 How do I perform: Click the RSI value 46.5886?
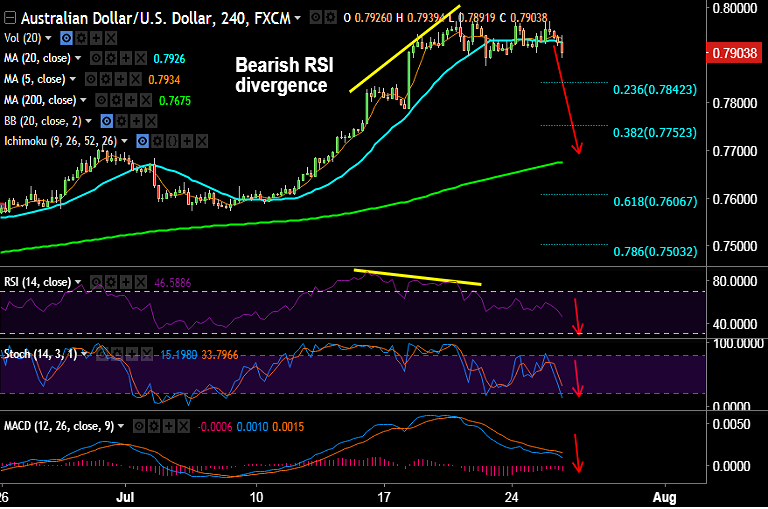pos(172,283)
